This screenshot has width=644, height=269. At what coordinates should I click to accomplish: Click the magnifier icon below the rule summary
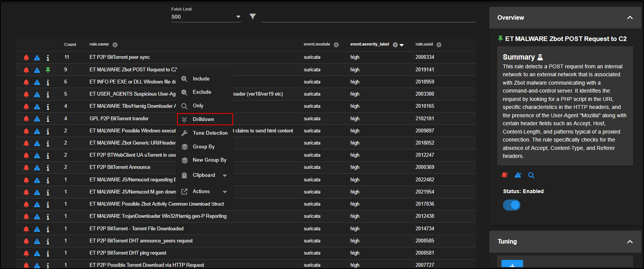(531, 175)
